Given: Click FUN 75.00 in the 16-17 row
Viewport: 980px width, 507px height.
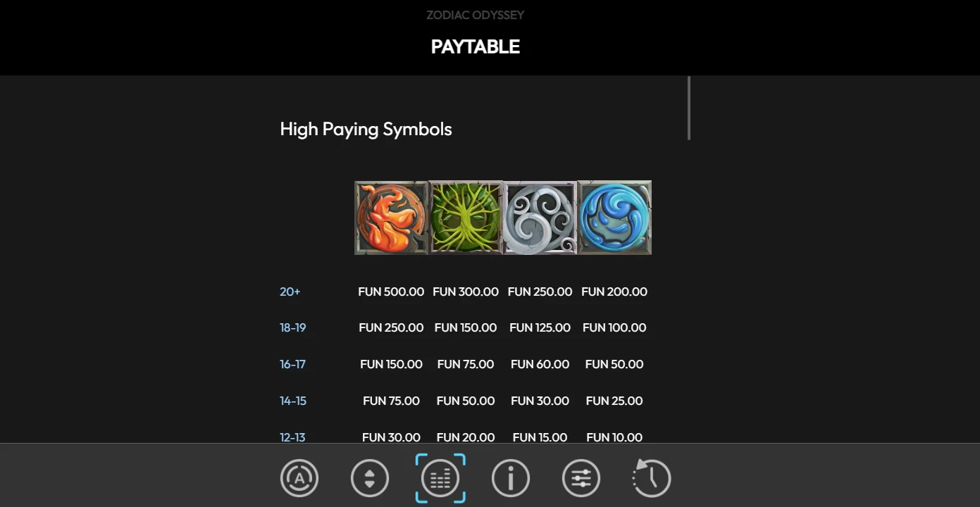Looking at the screenshot, I should tap(466, 364).
